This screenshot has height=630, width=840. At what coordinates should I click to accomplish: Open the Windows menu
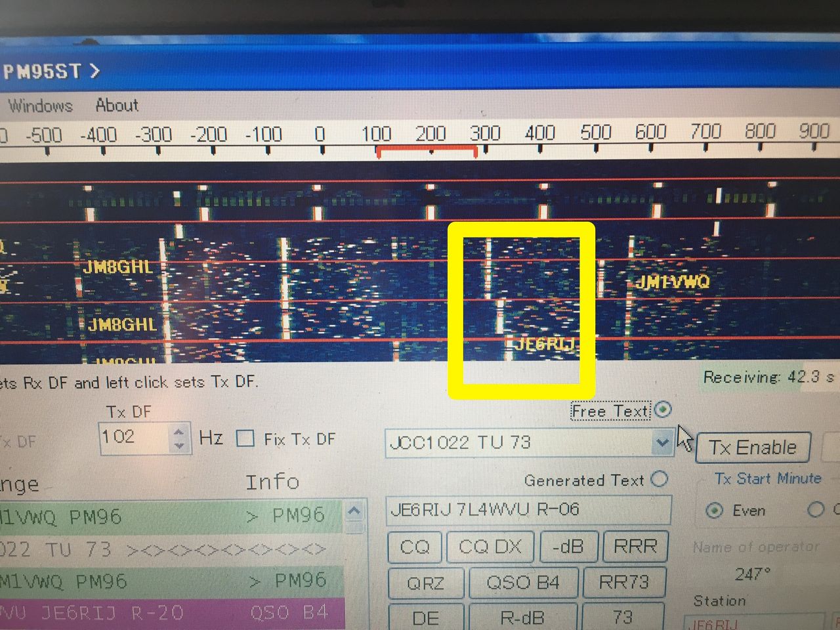(40, 106)
